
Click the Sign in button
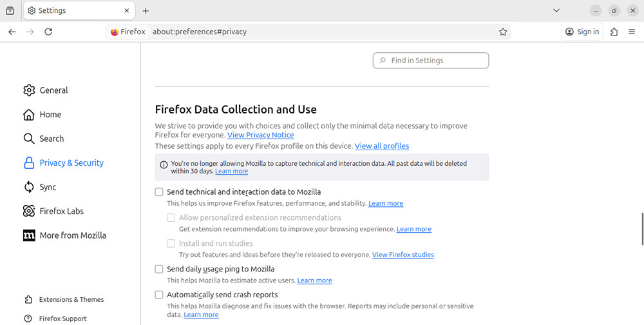582,32
